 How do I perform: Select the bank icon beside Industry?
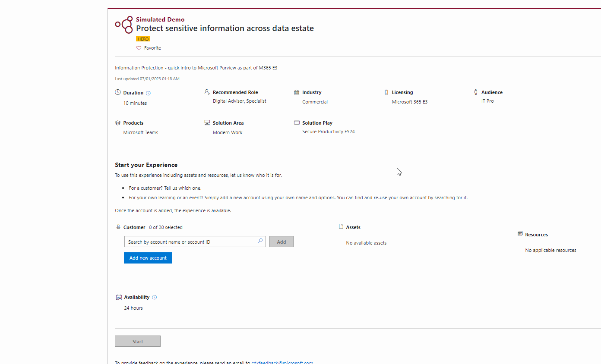[x=297, y=92]
